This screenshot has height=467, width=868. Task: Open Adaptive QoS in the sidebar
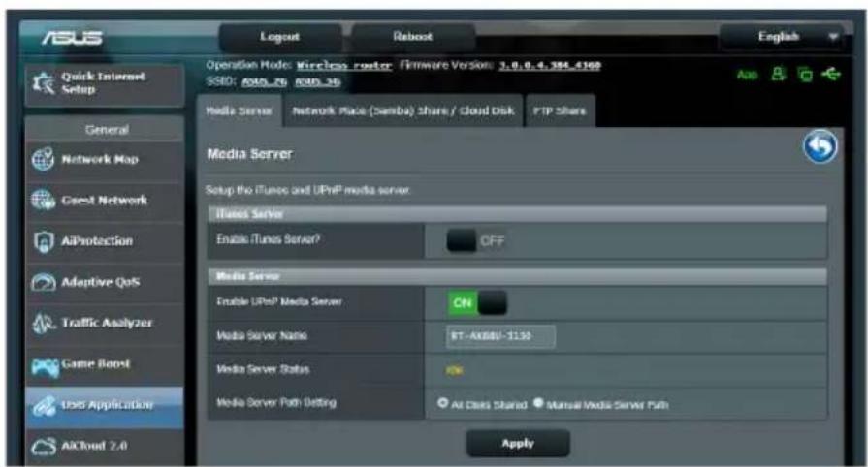[104, 282]
